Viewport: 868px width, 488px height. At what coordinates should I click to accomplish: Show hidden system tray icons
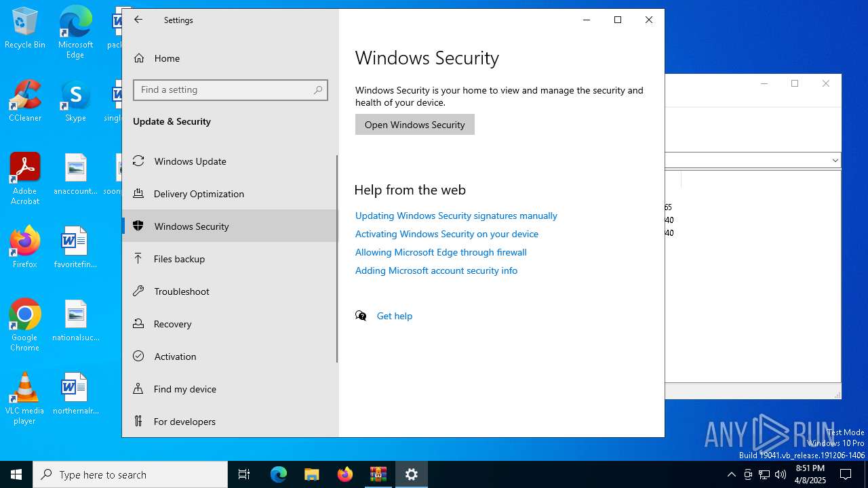(x=731, y=474)
